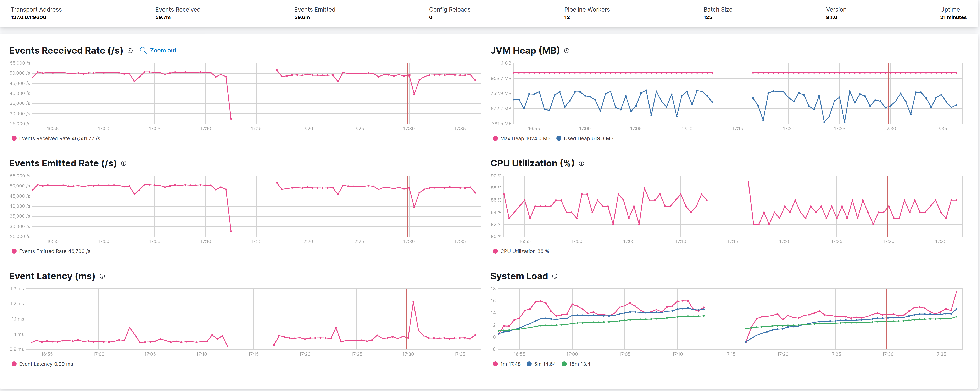Screen dimensions: 980x391
Task: Click the magnifier zoom-out icon
Action: 143,50
